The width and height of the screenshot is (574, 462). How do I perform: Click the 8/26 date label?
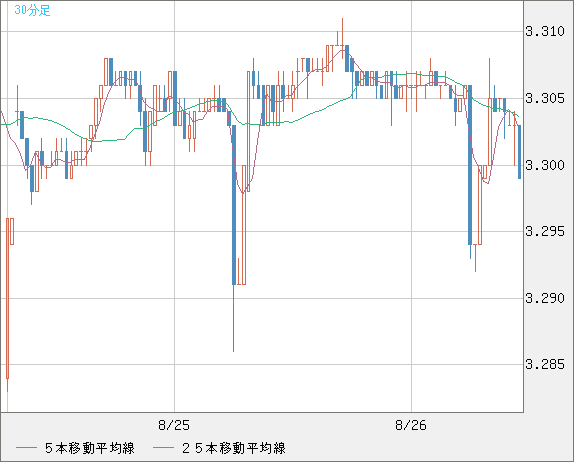411,425
